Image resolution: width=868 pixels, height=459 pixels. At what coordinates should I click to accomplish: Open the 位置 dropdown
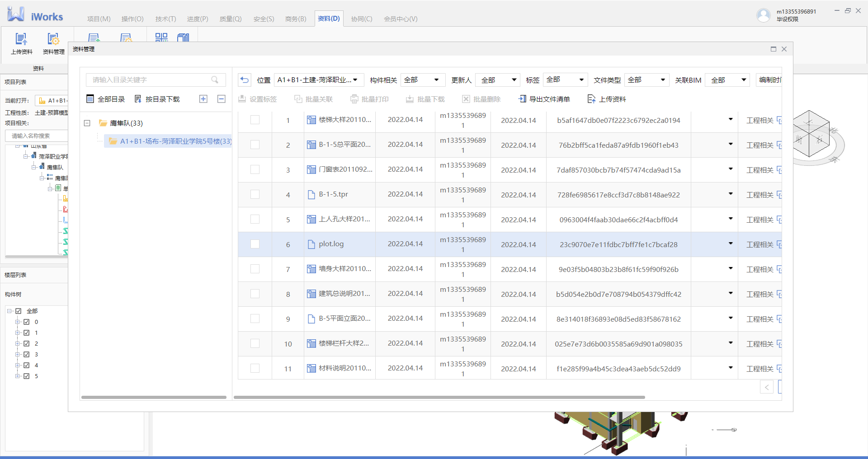coord(319,80)
